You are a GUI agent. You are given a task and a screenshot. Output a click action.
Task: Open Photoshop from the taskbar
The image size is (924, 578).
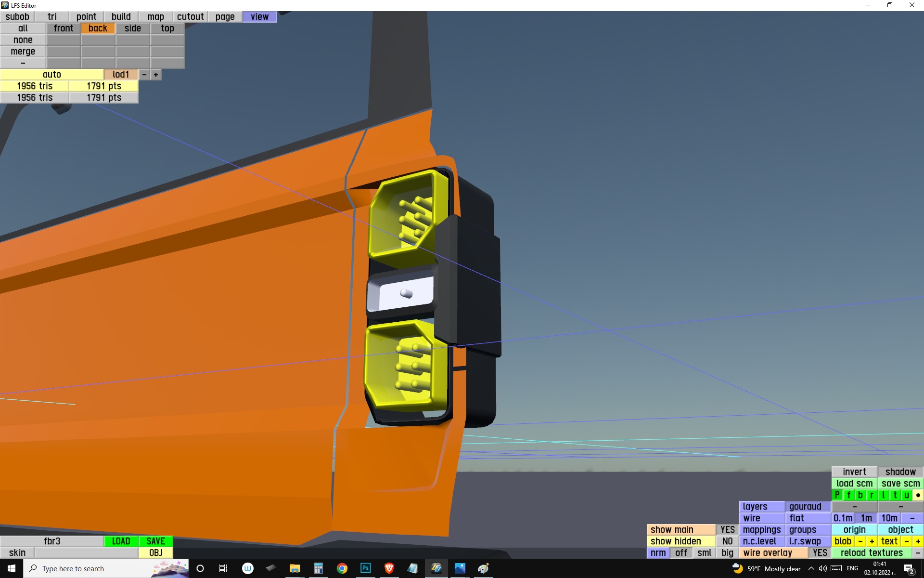[365, 568]
